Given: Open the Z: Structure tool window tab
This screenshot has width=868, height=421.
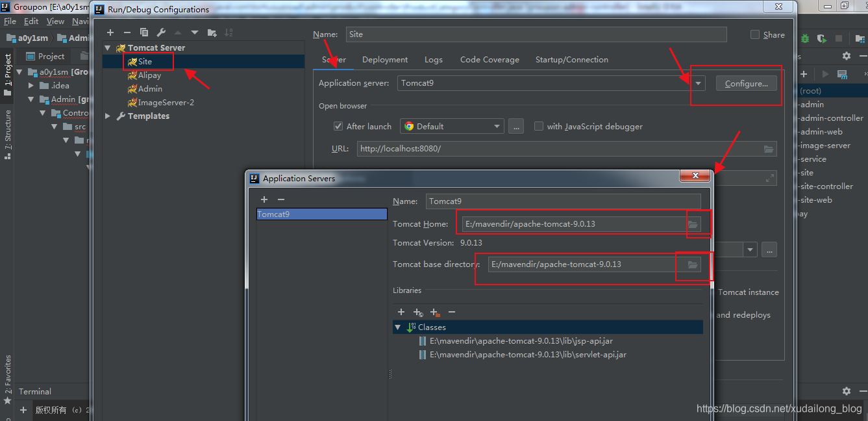Looking at the screenshot, I should [8, 135].
